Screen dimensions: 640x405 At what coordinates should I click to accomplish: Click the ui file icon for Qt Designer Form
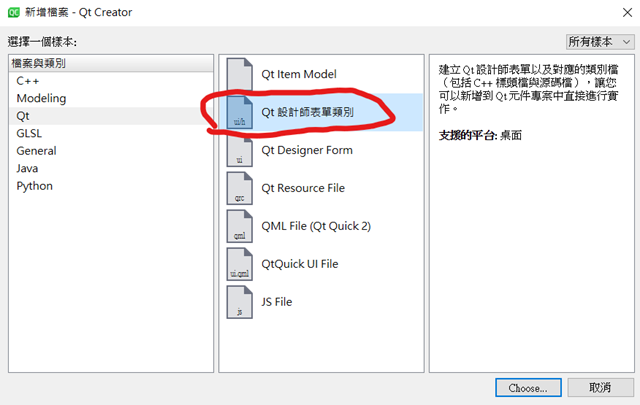click(240, 150)
